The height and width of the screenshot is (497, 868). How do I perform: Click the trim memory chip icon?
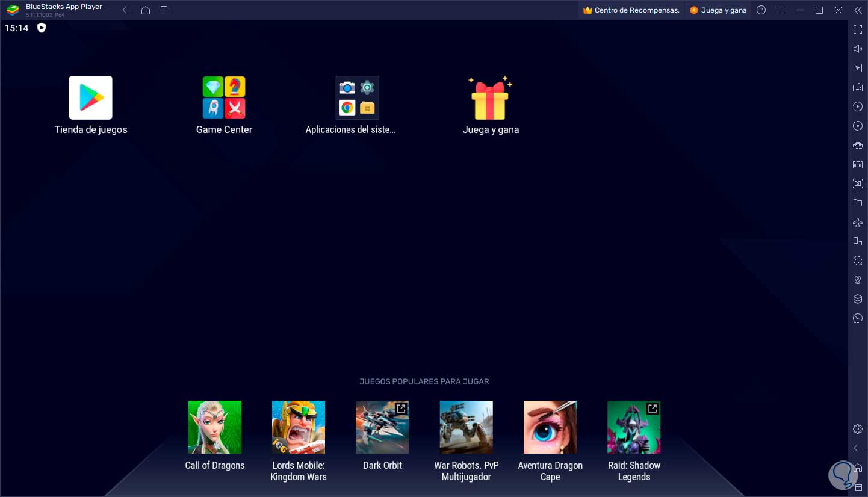[x=858, y=145]
